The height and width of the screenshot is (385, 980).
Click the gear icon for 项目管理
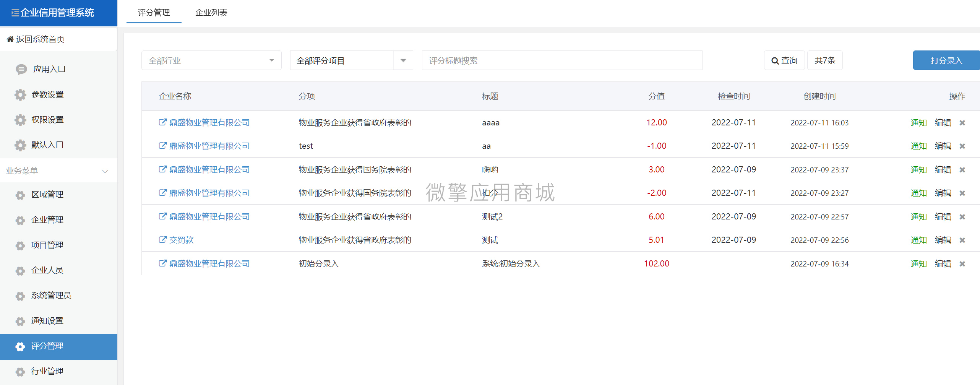point(20,245)
